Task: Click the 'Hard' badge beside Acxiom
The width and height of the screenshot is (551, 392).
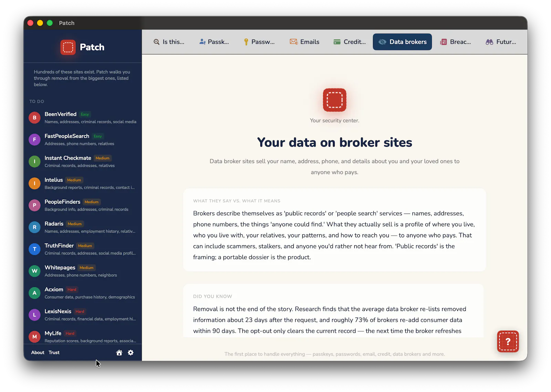Action: click(72, 290)
